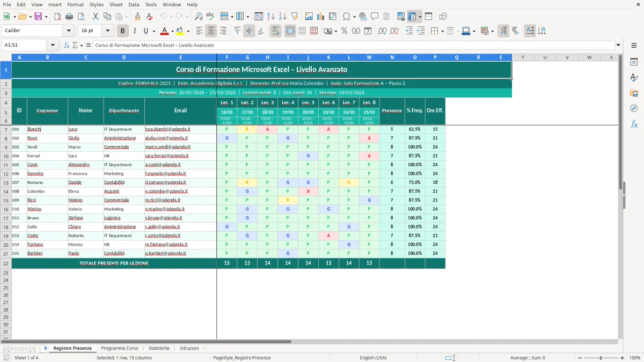Viewport: 644px width, 362px height.
Task: Format as Percent icon
Action: click(x=344, y=31)
